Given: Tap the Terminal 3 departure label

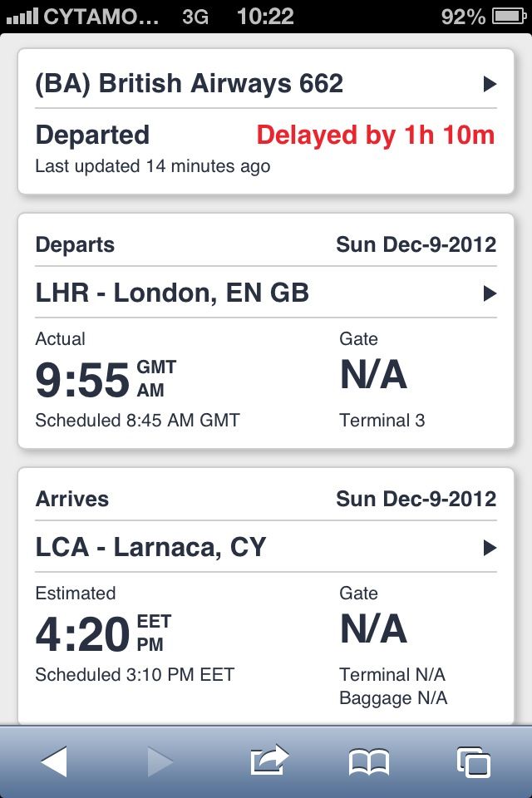Looking at the screenshot, I should (x=382, y=421).
